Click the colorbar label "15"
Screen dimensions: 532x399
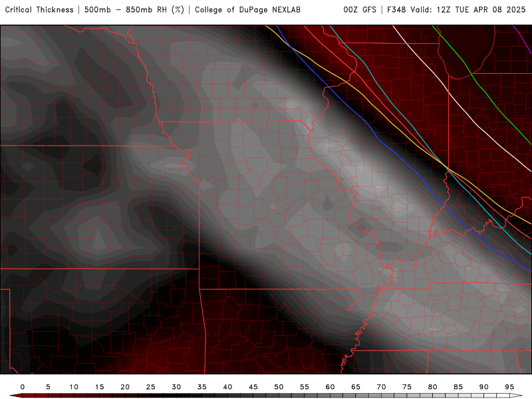(x=99, y=387)
